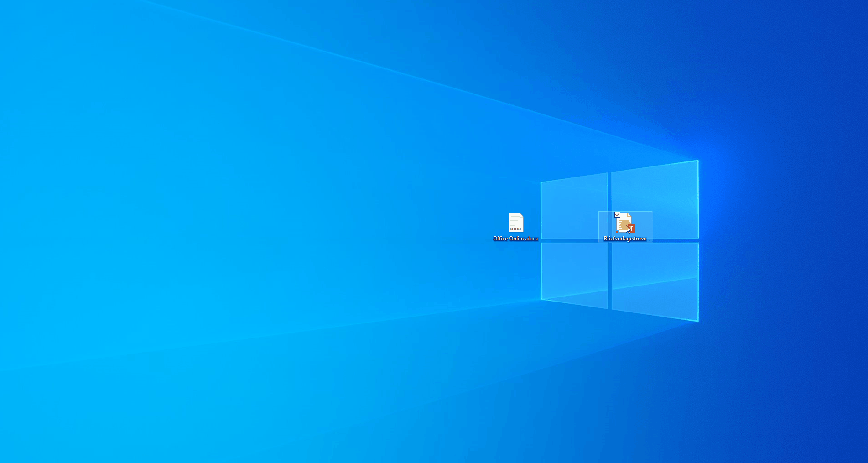Click the center cross of Windows logo
The height and width of the screenshot is (463, 868).
click(x=609, y=240)
